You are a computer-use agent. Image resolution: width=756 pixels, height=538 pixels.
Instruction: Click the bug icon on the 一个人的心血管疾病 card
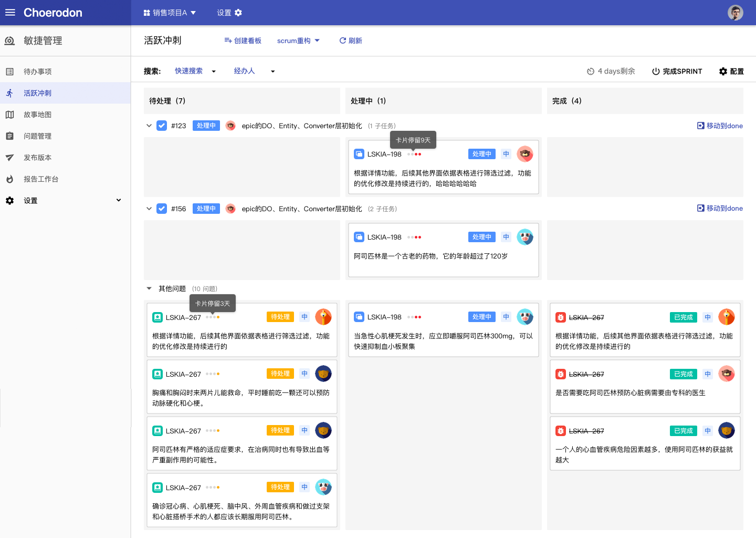point(561,431)
